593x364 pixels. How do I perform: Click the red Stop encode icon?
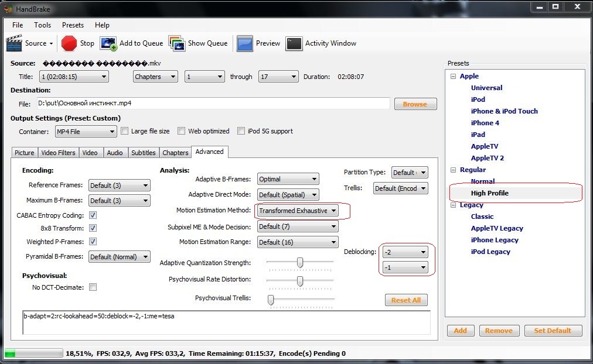coord(69,43)
